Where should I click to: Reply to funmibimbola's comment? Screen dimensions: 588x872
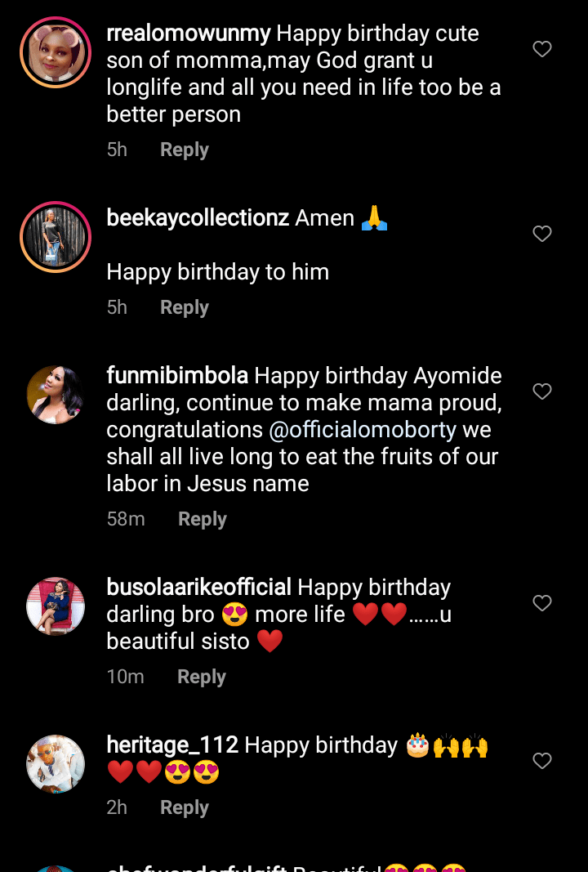(203, 519)
